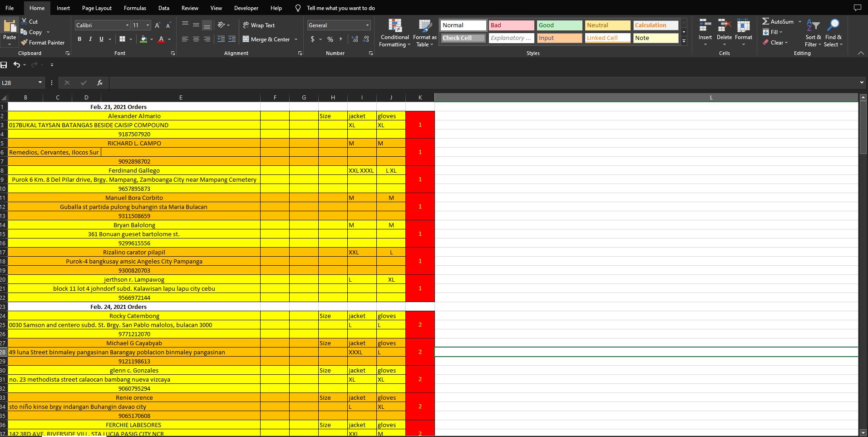
Task: Increase font size with the larger A icon
Action: click(x=158, y=25)
